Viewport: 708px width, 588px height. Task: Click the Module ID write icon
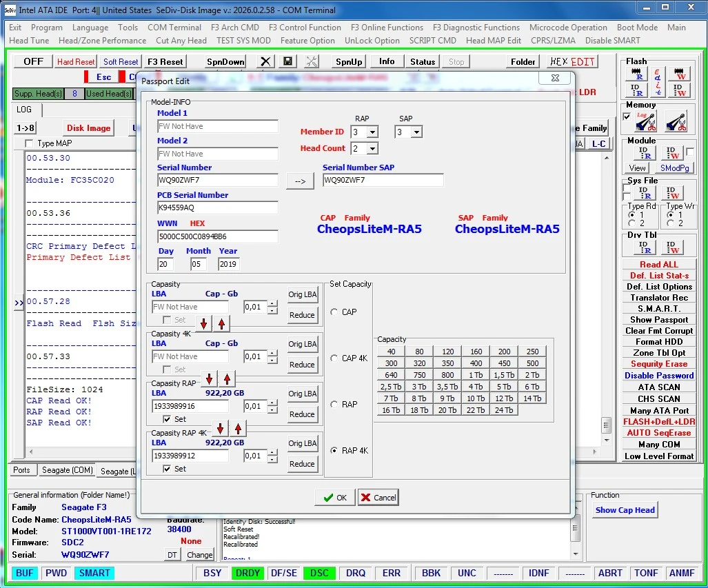(672, 153)
